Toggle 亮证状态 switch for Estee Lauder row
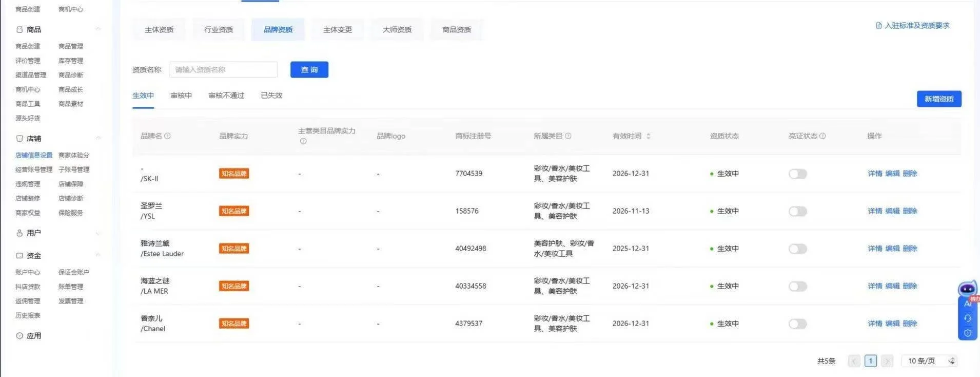 click(x=798, y=249)
